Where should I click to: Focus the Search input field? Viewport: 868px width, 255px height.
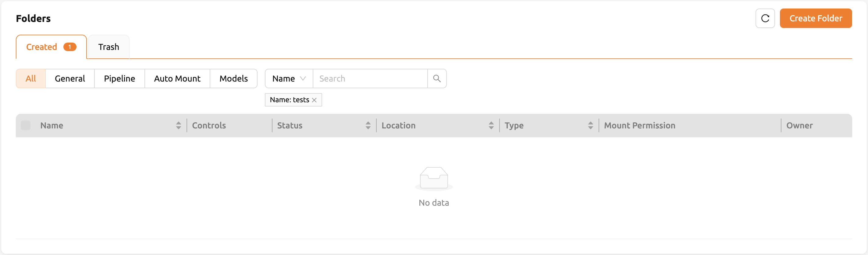click(370, 79)
